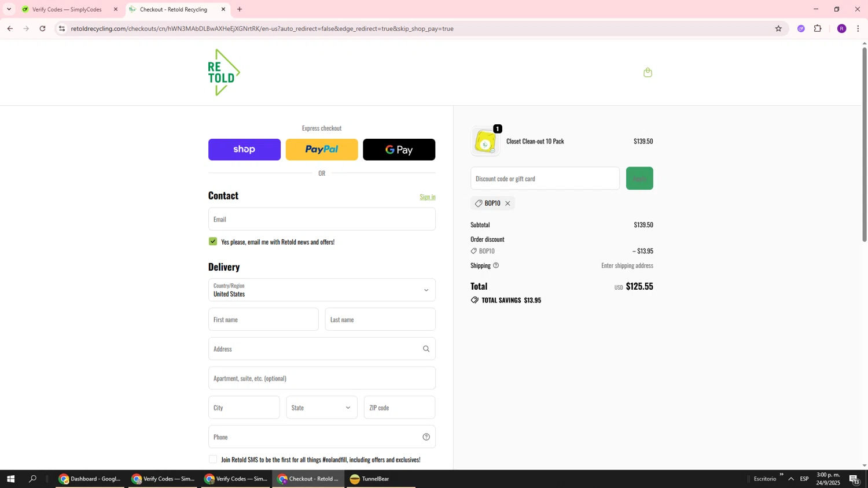Viewport: 868px width, 488px height.
Task: Close the Verify Codes SimplyCodes tab
Action: click(x=115, y=9)
